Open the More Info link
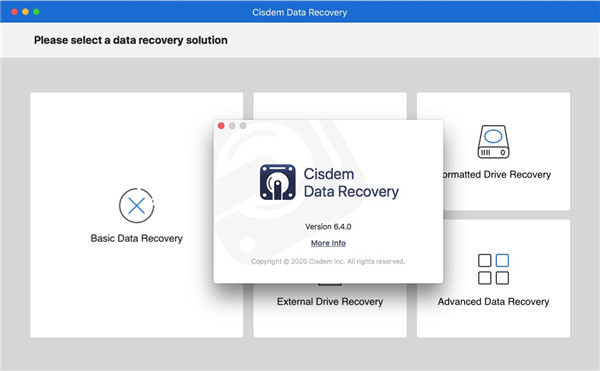This screenshot has width=600, height=371. tap(328, 243)
